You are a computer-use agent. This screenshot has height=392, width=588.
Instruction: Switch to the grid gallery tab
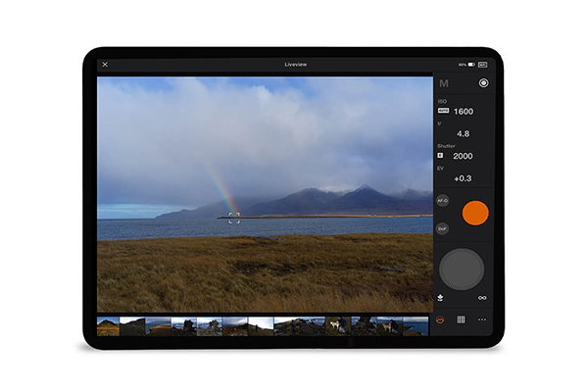(462, 319)
